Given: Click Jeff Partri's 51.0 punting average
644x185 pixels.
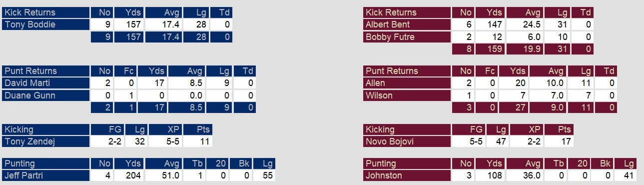Looking at the screenshot, I should tap(164, 175).
